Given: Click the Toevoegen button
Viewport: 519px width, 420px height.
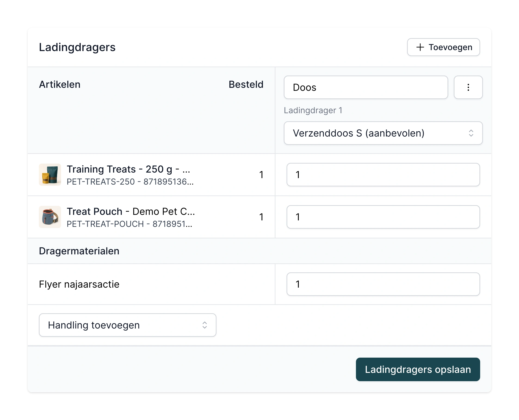Looking at the screenshot, I should 443,47.
